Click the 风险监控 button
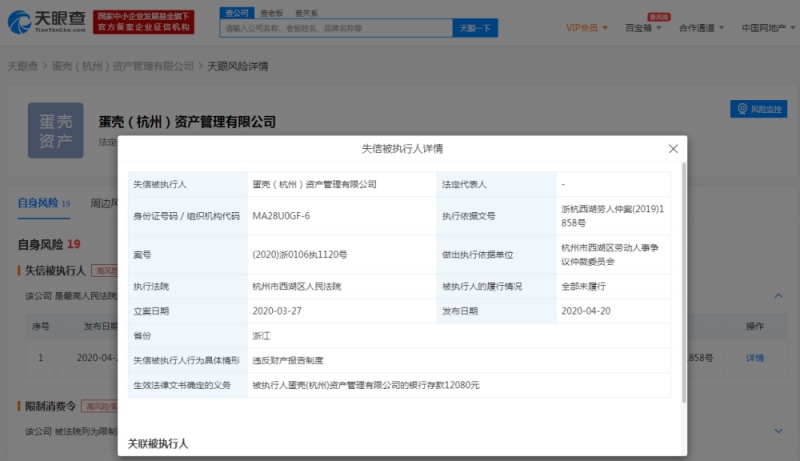This screenshot has width=800, height=461. (758, 109)
